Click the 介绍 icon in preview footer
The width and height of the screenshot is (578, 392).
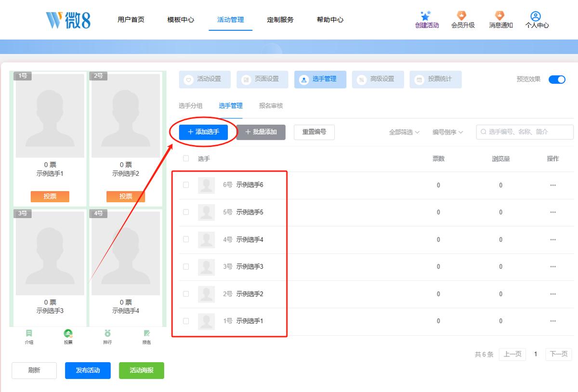click(29, 333)
